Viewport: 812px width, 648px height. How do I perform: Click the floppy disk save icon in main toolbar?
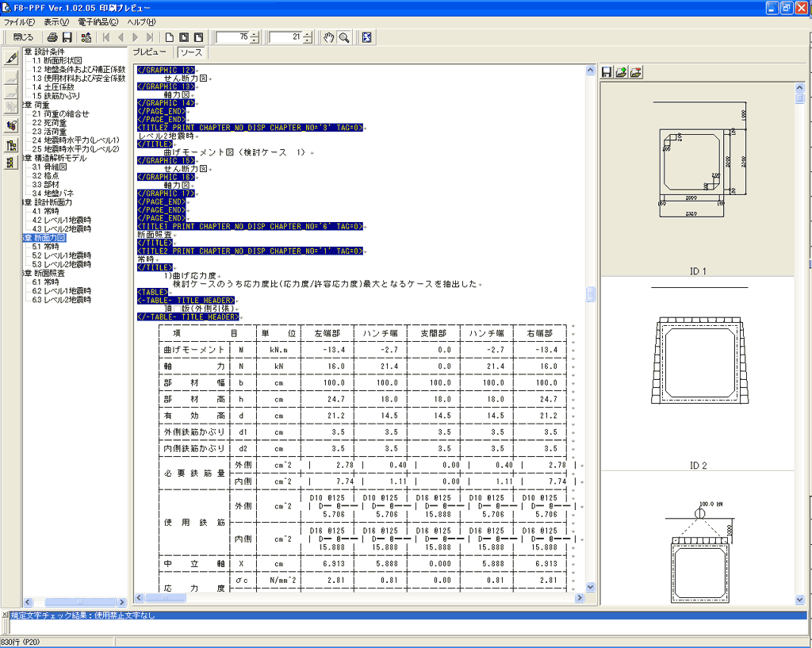coord(67,37)
